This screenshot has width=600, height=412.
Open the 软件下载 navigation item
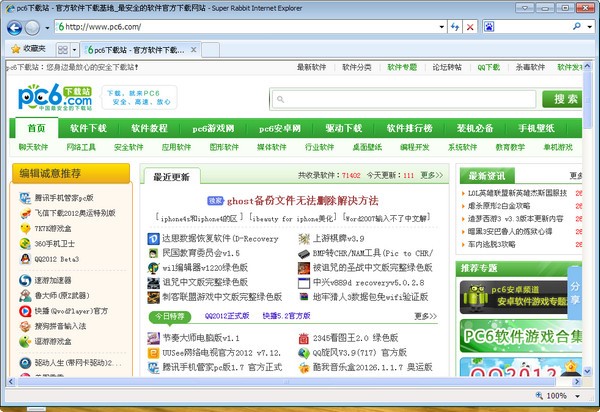88,128
